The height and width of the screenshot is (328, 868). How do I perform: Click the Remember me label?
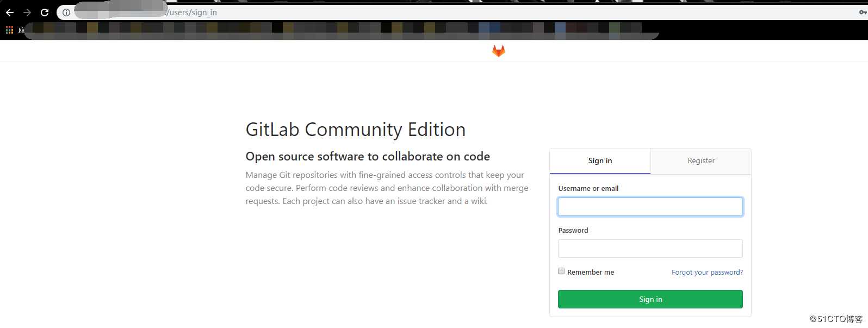(591, 273)
